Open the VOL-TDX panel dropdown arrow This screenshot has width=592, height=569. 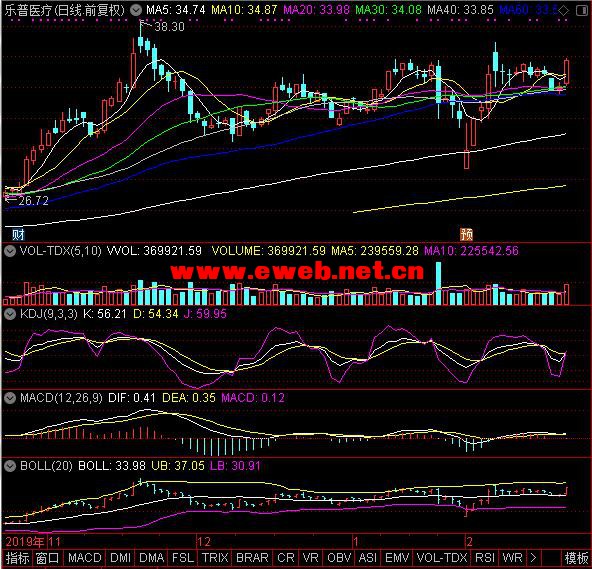[10, 251]
